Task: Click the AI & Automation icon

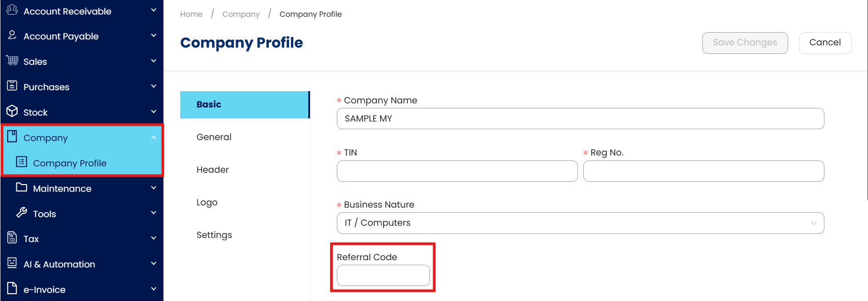Action: point(12,263)
